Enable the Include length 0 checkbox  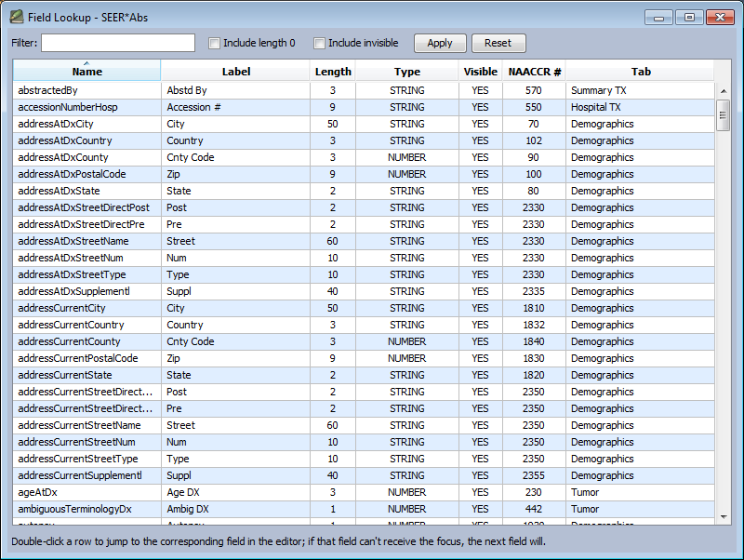pyautogui.click(x=215, y=43)
